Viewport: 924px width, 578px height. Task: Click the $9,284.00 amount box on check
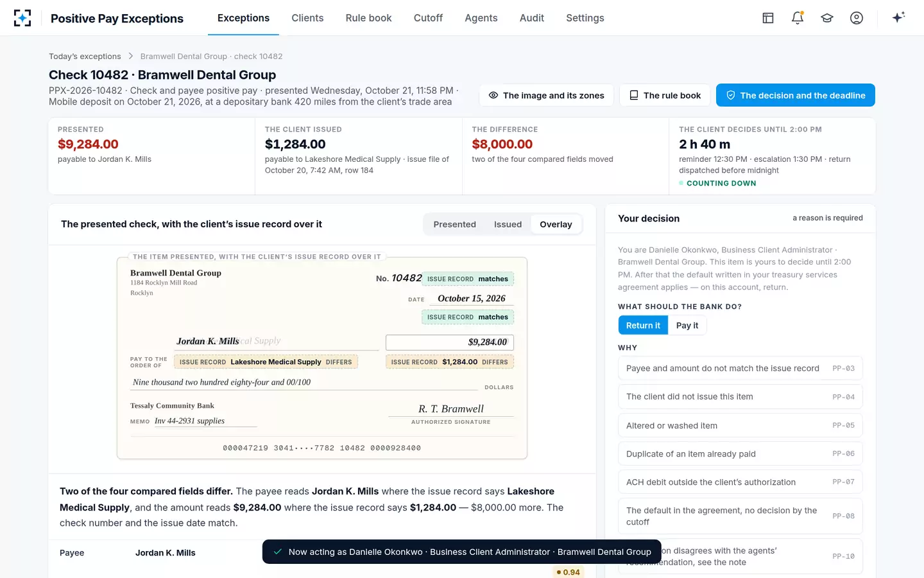[449, 342]
